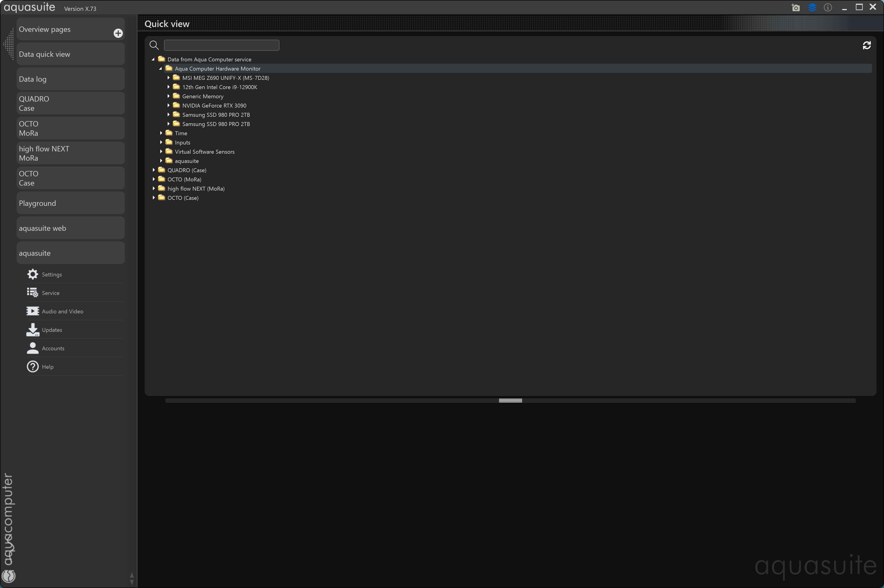The height and width of the screenshot is (588, 884).
Task: Open Help via the question mark icon
Action: (33, 366)
